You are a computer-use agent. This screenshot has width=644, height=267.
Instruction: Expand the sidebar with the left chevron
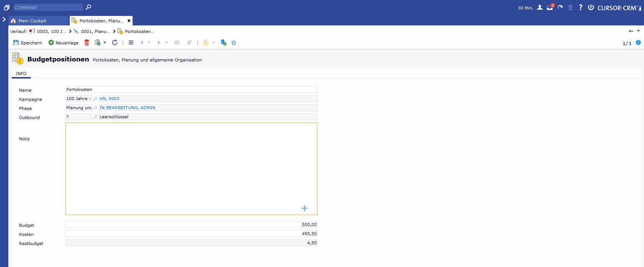(4, 19)
